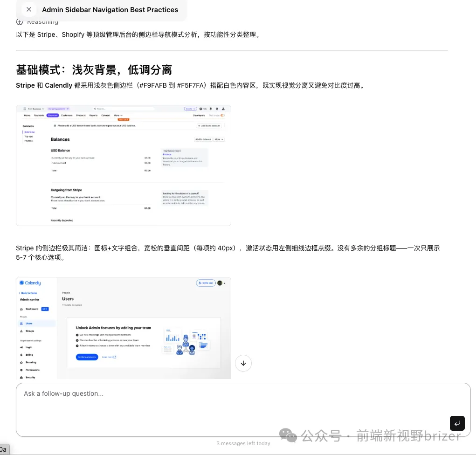
Task: Click the Security lock icon in Calendly sidebar
Action: 22,377
